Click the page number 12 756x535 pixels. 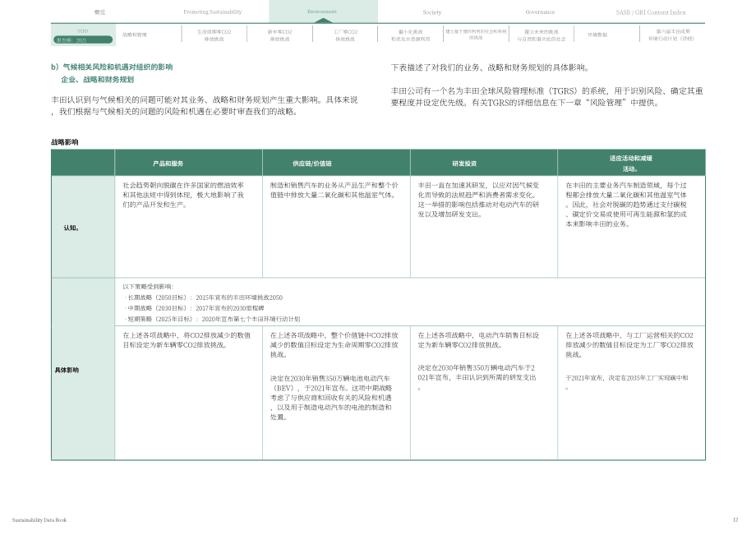tap(735, 519)
